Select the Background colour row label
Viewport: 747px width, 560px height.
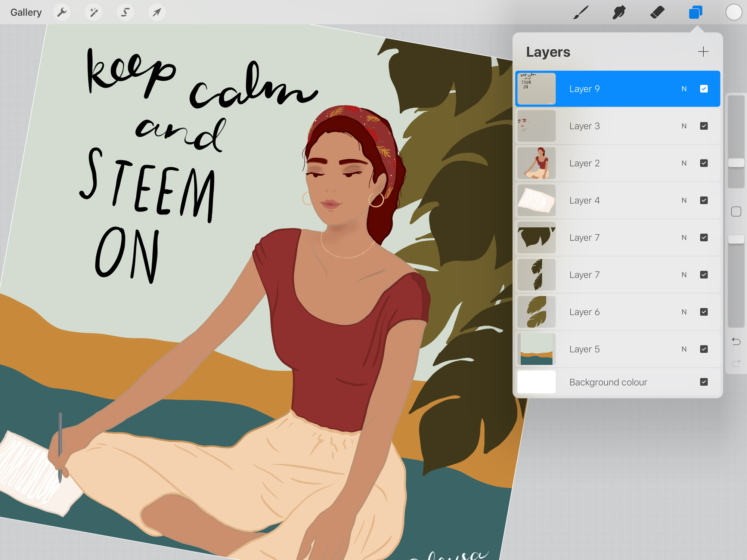[608, 382]
